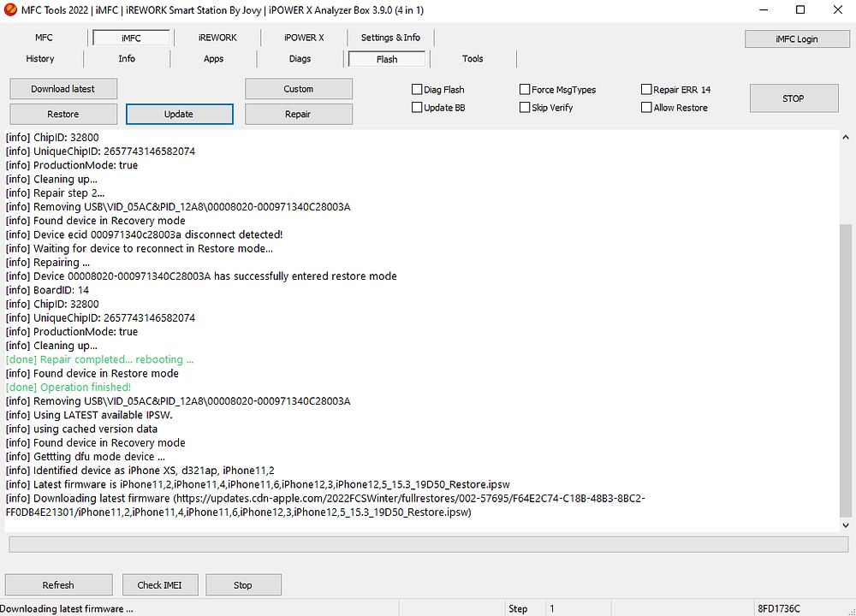Click '[done] Operation finished!' log line

(x=68, y=388)
